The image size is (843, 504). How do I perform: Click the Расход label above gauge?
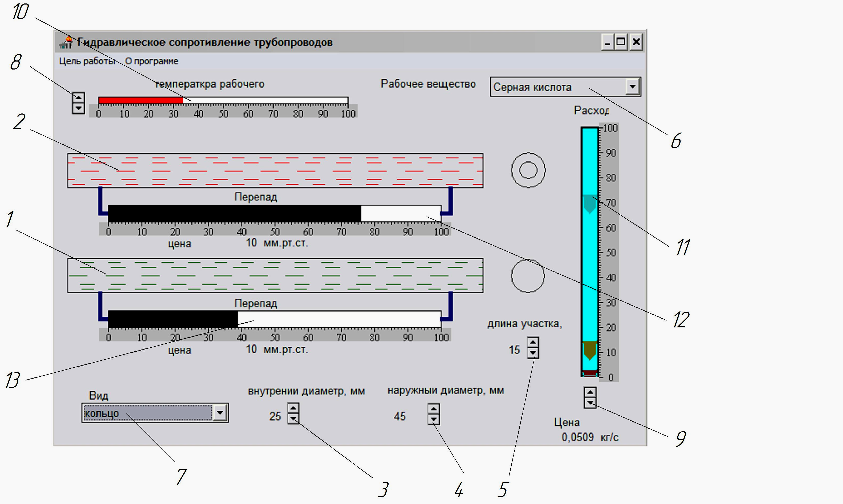(x=591, y=110)
